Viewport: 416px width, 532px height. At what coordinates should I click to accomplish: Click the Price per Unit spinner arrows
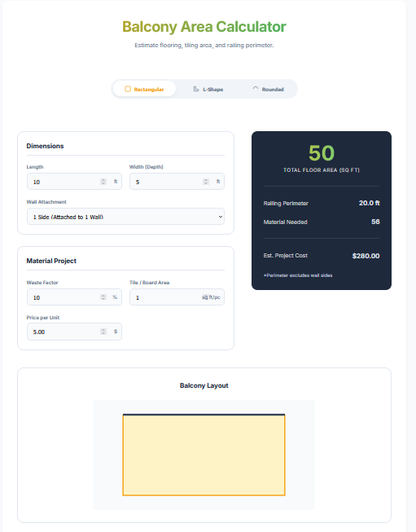[103, 332]
